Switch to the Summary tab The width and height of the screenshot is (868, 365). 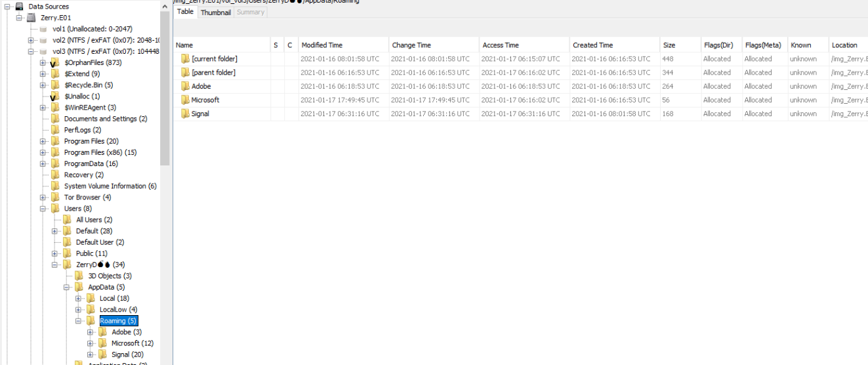point(250,12)
